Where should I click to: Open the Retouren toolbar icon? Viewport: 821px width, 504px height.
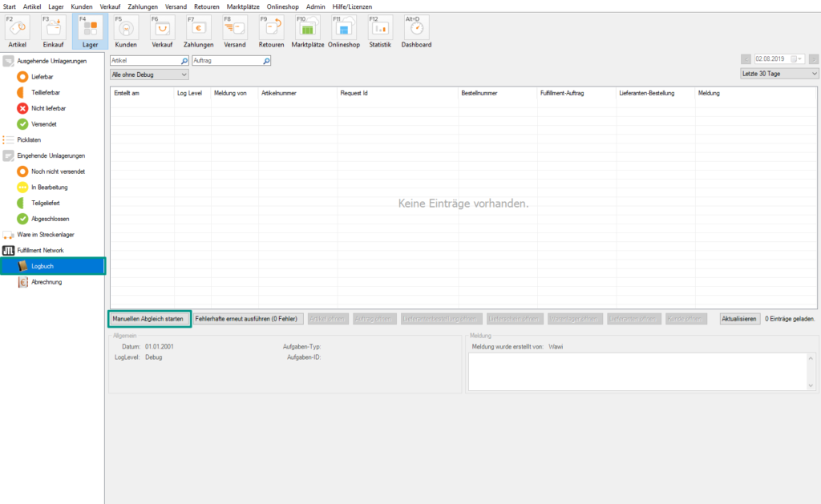click(272, 30)
